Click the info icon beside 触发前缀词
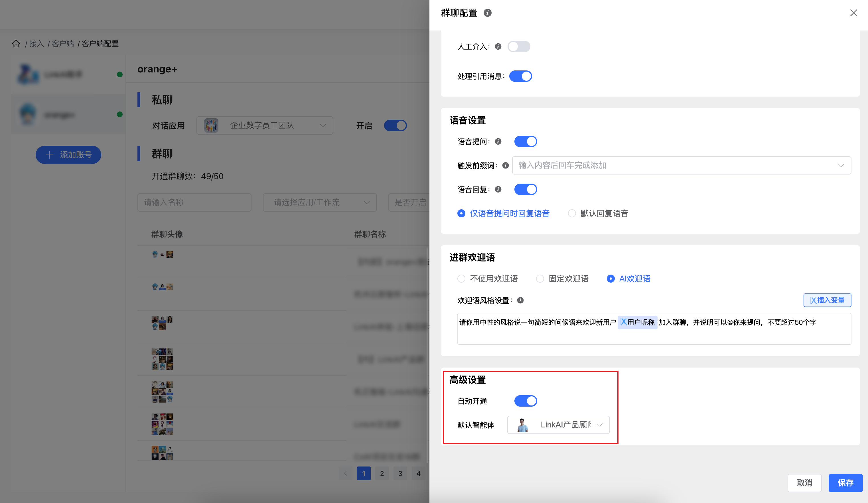The height and width of the screenshot is (503, 868). click(x=505, y=166)
